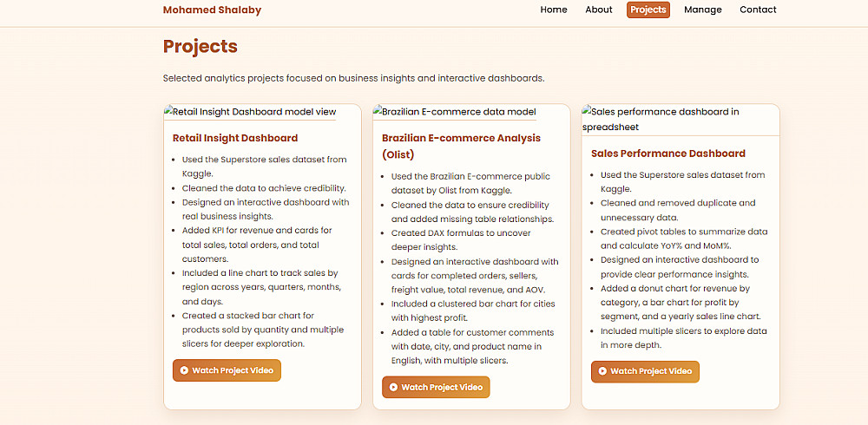Click the Mohamed Shalaby site name

tap(212, 10)
